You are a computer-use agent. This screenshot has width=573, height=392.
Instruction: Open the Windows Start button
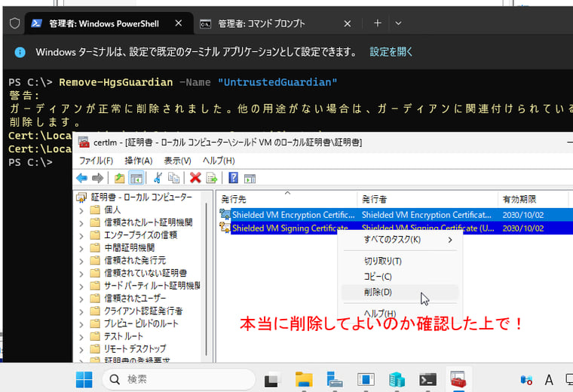point(84,380)
